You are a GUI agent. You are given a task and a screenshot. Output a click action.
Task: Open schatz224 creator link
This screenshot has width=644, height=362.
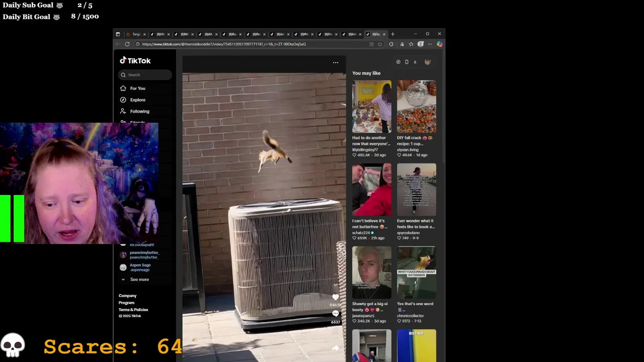coord(361,233)
